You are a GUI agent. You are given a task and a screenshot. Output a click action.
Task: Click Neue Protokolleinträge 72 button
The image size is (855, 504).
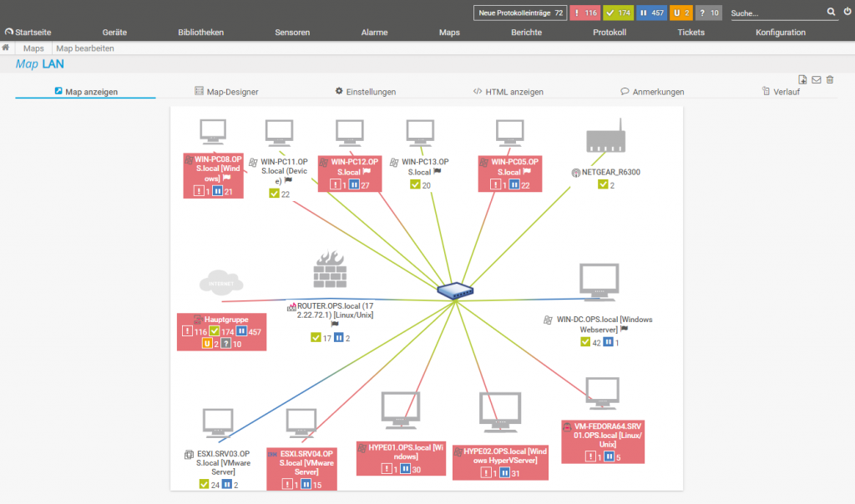pos(520,13)
